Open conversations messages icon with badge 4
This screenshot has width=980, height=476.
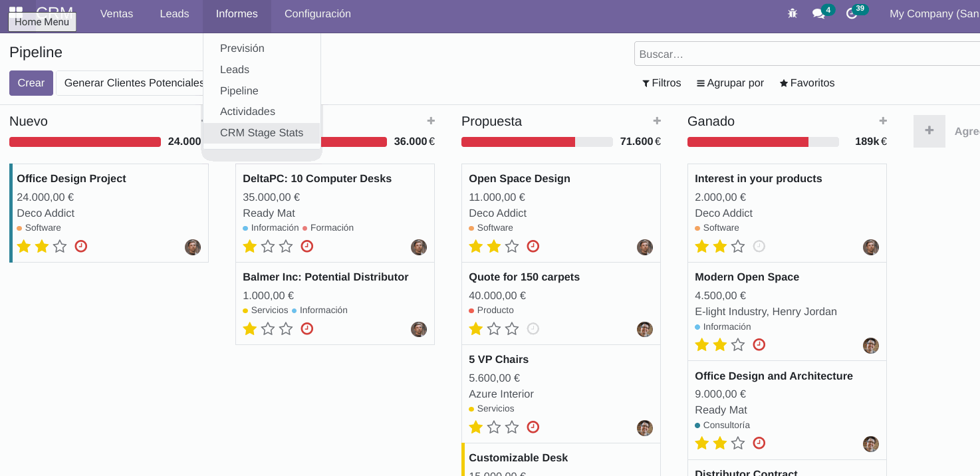point(819,13)
